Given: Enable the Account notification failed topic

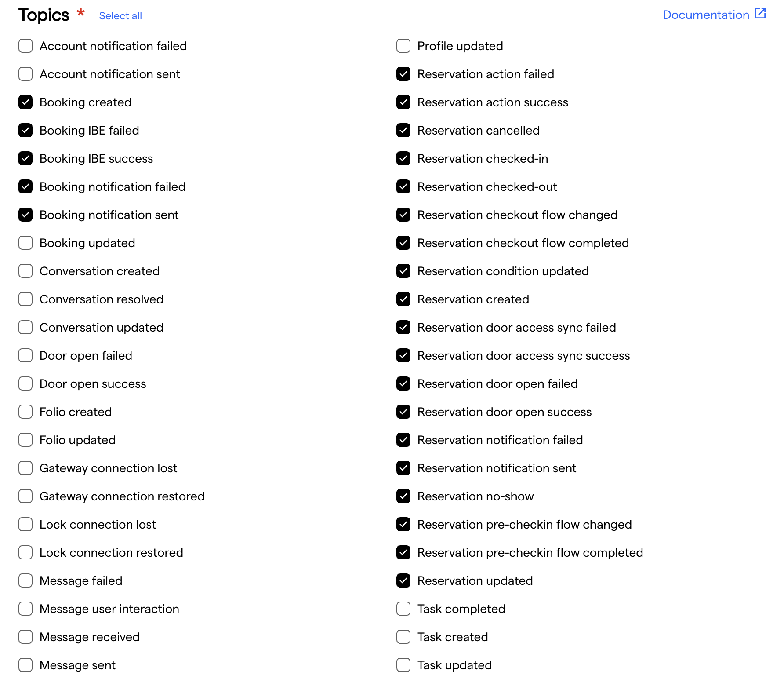Looking at the screenshot, I should [25, 46].
